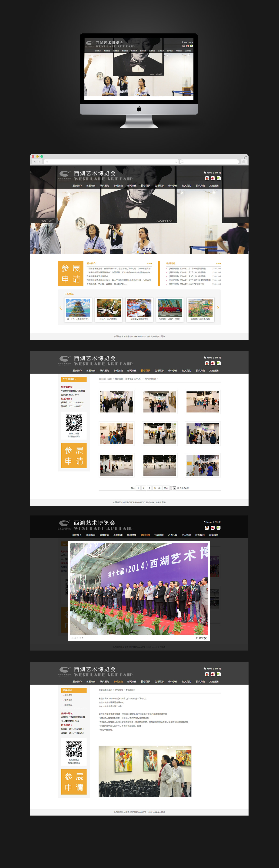Image resolution: width=279 pixels, height=868 pixels.
Task: Open the 图录收藏 sidebar item
Action: click(69, 705)
